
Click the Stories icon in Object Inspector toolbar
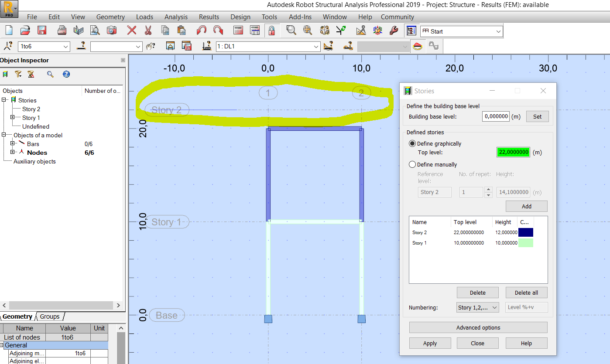pyautogui.click(x=6, y=74)
